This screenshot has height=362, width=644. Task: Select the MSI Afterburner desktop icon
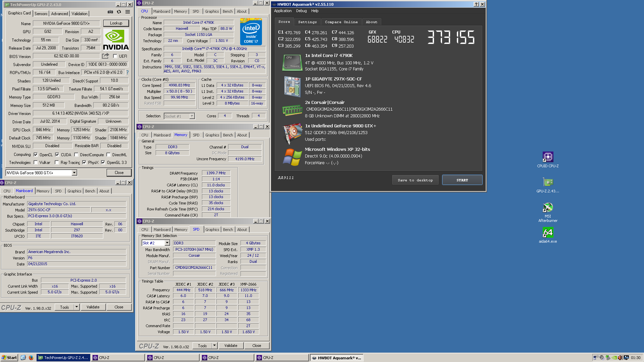[548, 213]
